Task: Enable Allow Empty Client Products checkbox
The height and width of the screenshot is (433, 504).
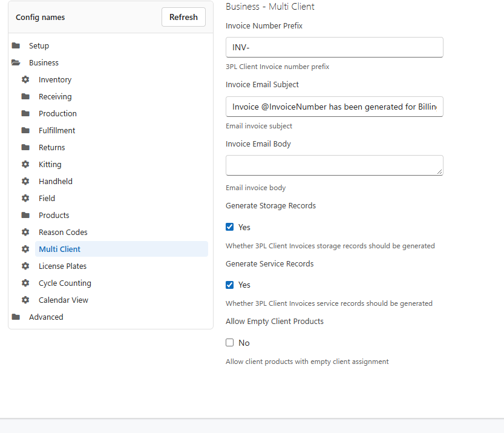Action: tap(229, 342)
